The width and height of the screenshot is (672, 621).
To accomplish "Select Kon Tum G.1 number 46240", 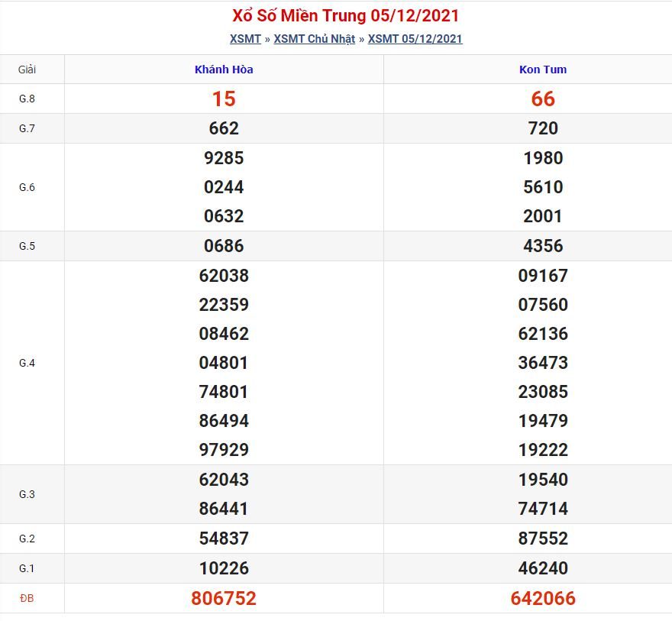I will point(543,568).
